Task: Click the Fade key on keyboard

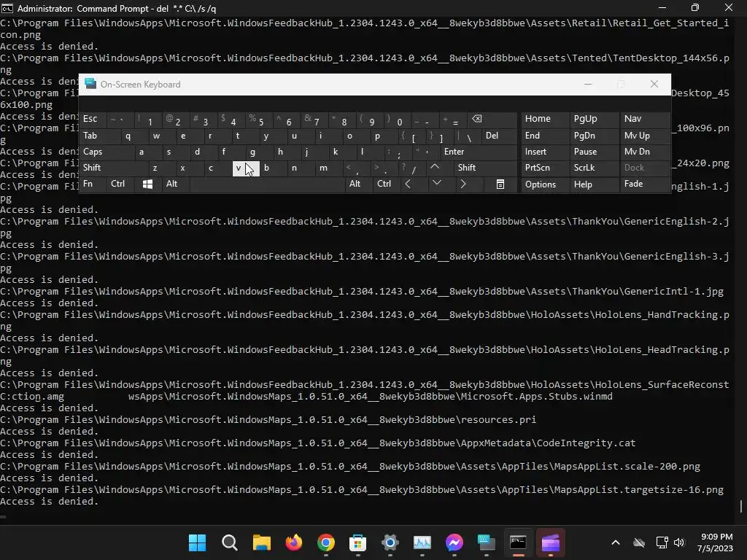Action: point(645,184)
